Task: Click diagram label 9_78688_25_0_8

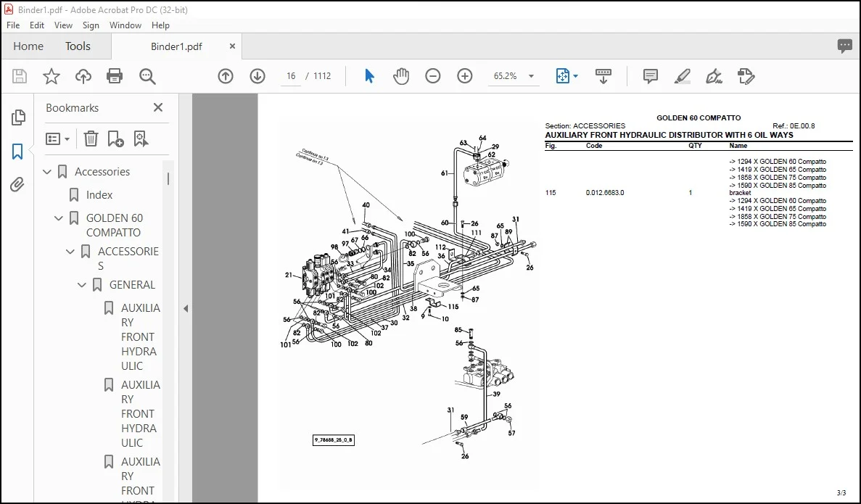Action: coord(334,440)
